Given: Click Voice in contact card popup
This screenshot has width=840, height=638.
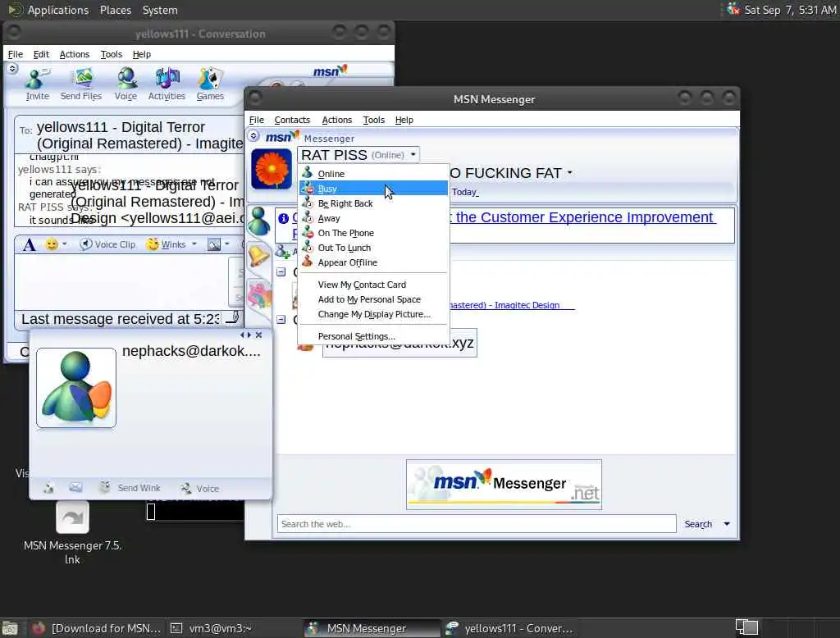Looking at the screenshot, I should point(200,488).
